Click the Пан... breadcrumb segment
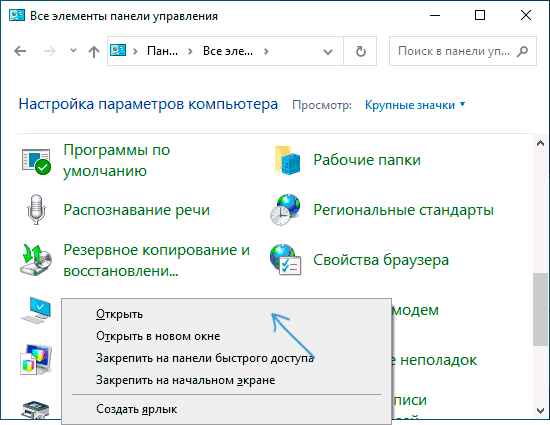This screenshot has height=425, width=550. [162, 52]
